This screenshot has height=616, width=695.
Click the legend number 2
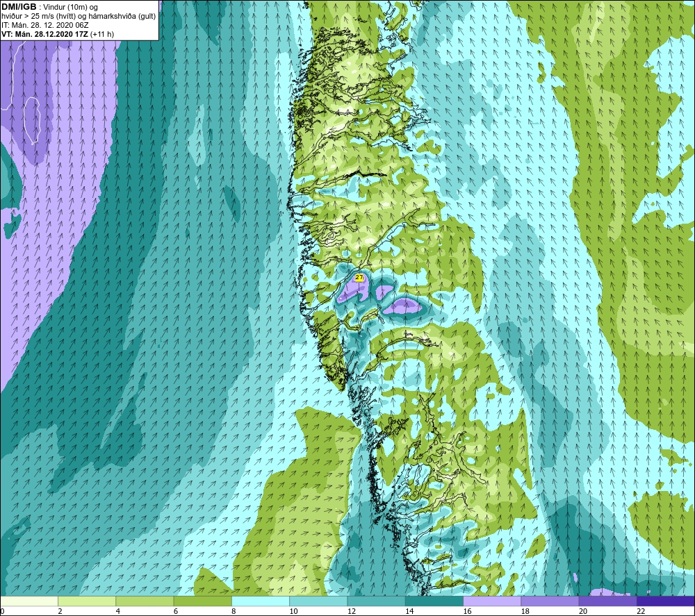pos(60,611)
